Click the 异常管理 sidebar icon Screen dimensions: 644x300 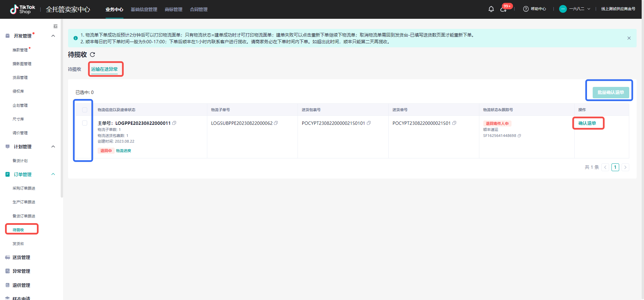pyautogui.click(x=7, y=271)
